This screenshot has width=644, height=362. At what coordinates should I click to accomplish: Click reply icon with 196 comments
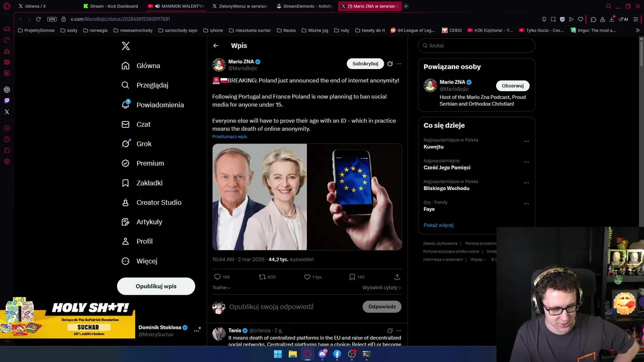tap(217, 277)
